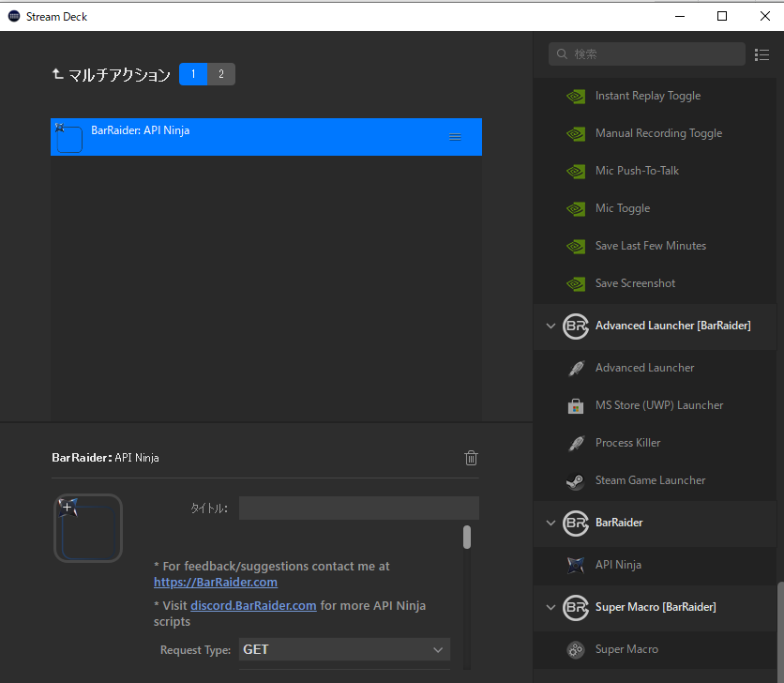Switch to multi-action page 2

[221, 74]
